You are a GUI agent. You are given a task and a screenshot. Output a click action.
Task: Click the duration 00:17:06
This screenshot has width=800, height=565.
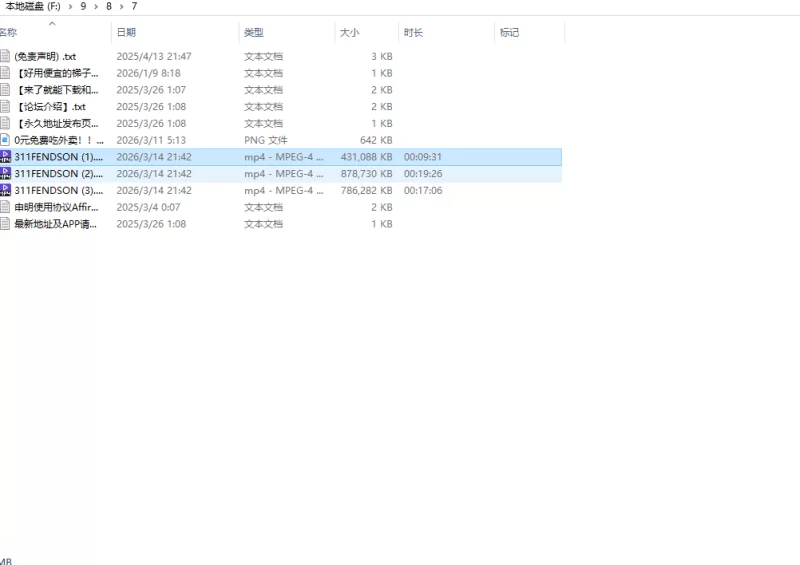click(x=423, y=190)
